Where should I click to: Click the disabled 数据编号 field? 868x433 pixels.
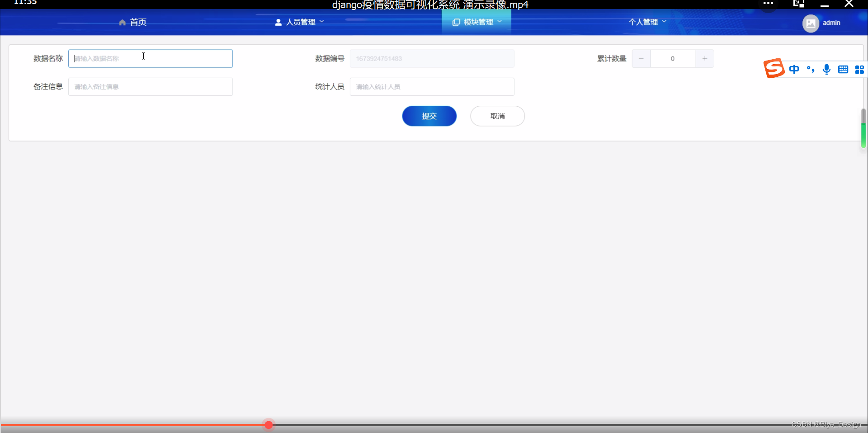click(x=432, y=59)
